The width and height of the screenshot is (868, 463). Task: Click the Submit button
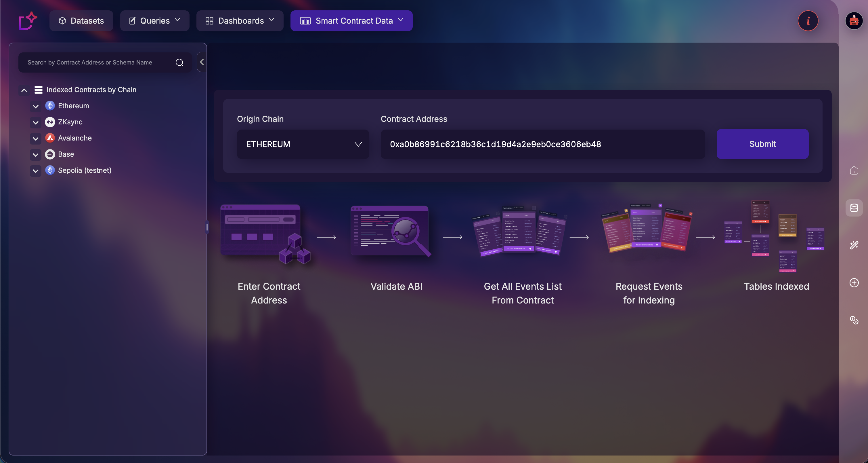pyautogui.click(x=762, y=144)
